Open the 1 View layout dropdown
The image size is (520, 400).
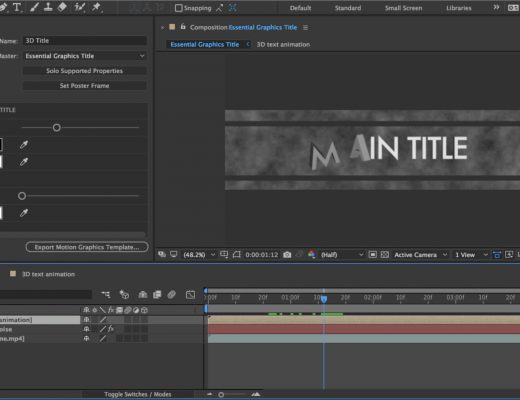(471, 255)
